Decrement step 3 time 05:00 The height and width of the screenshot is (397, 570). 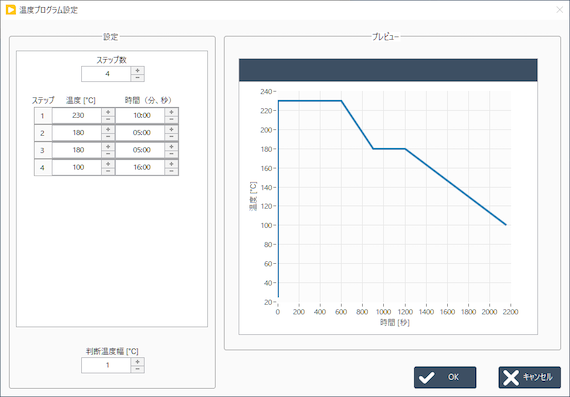click(x=171, y=154)
